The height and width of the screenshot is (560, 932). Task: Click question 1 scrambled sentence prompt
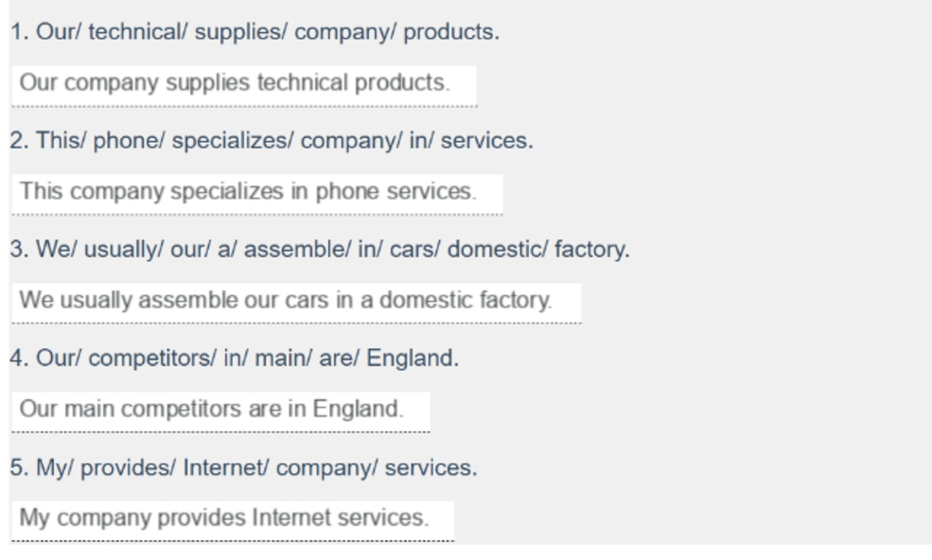point(255,31)
